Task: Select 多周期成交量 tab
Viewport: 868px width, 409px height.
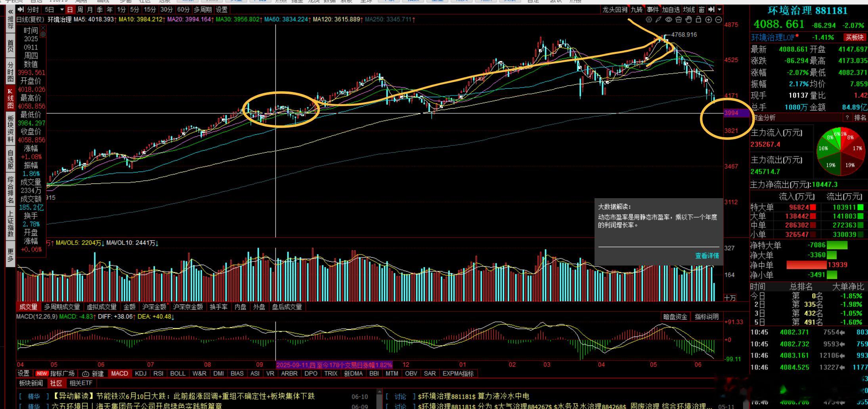Action: coord(62,307)
